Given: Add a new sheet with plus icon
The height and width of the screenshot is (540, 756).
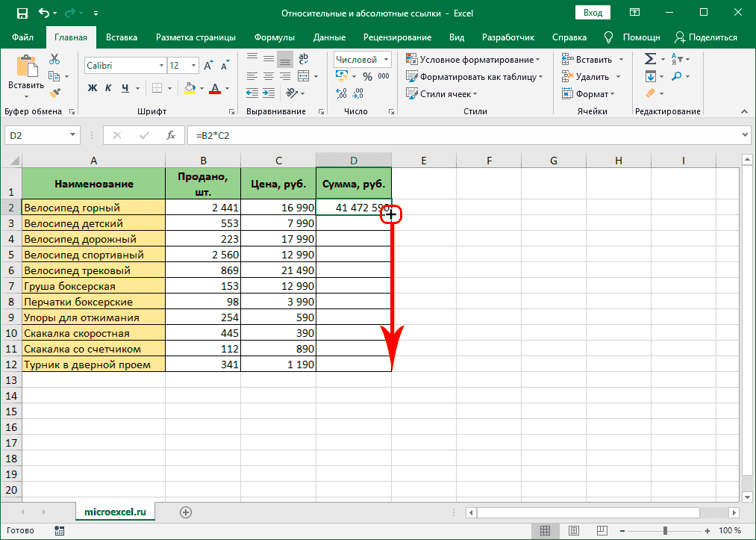Looking at the screenshot, I should pyautogui.click(x=186, y=512).
